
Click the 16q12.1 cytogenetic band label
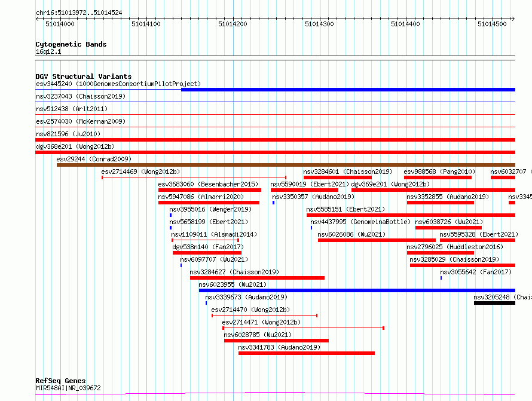click(x=48, y=51)
